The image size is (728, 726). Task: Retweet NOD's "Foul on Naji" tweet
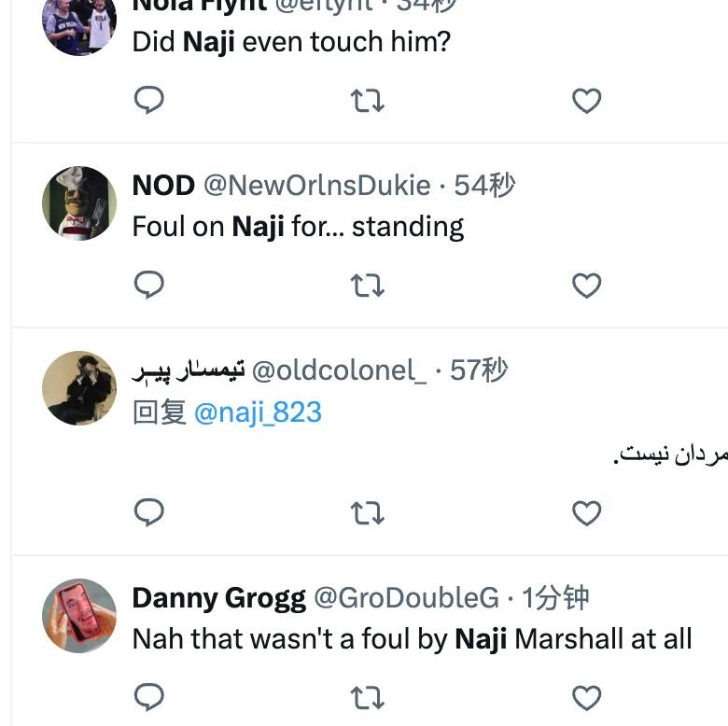pyautogui.click(x=367, y=285)
